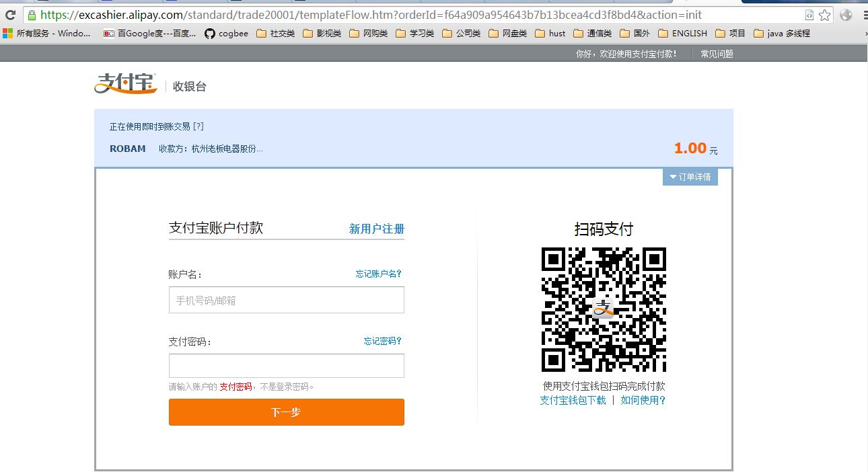Open the hust bookmark folder

point(550,33)
